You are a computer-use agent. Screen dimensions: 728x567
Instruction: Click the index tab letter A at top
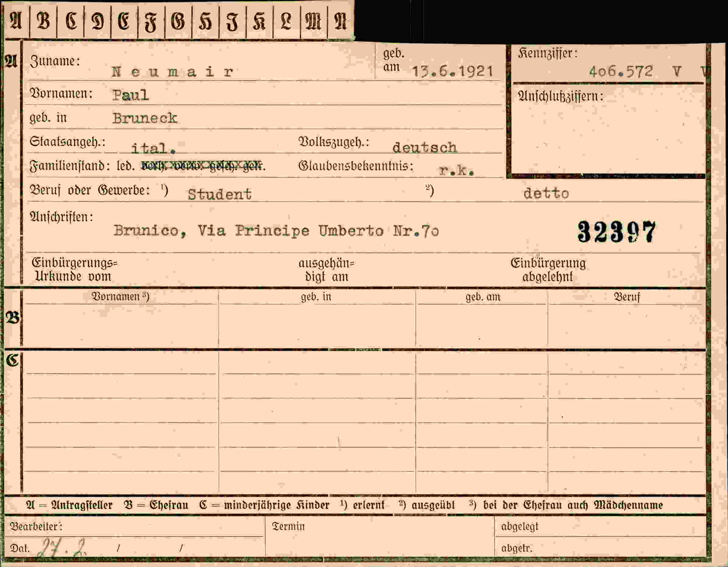16,21
